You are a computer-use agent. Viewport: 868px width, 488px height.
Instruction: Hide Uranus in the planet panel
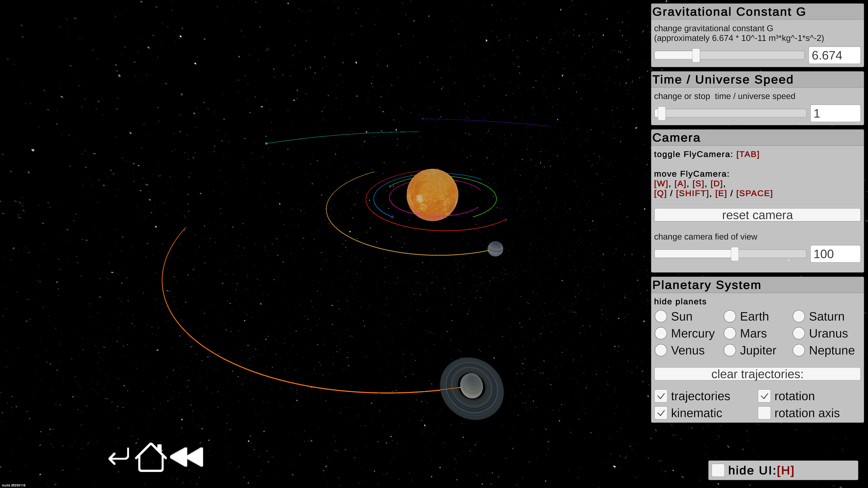coord(799,333)
